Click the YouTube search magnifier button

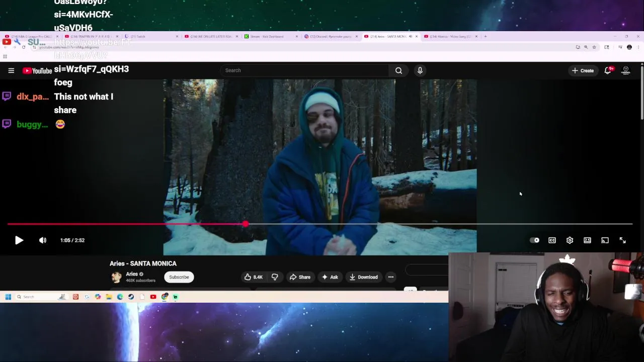pyautogui.click(x=398, y=70)
